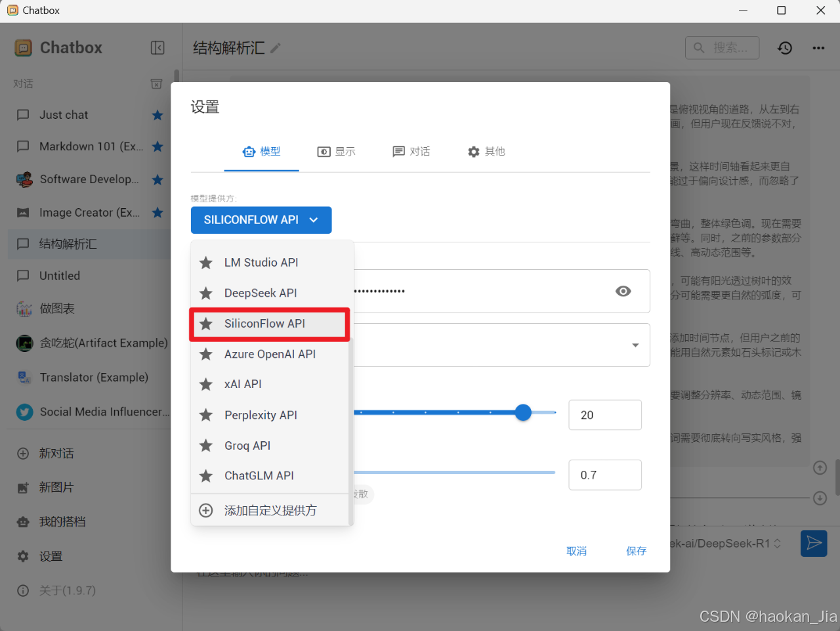Unstar the Software Developer conversation
This screenshot has width=840, height=631.
(157, 179)
